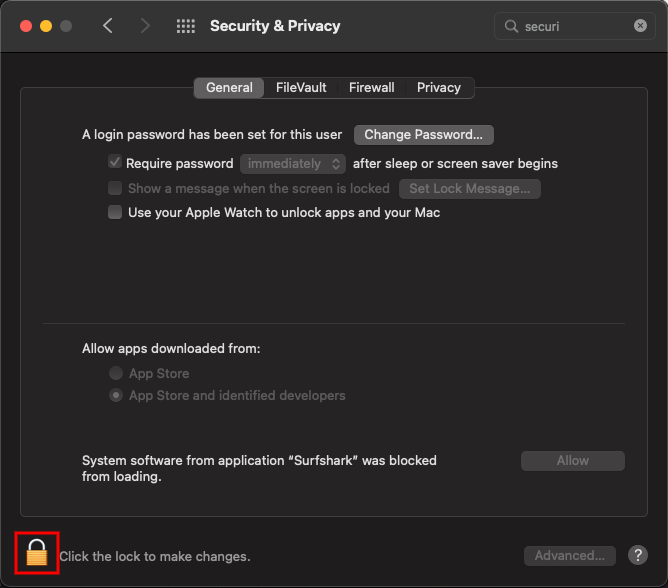This screenshot has width=668, height=588.
Task: Open the 'immediately' password delay dropdown
Action: 293,164
